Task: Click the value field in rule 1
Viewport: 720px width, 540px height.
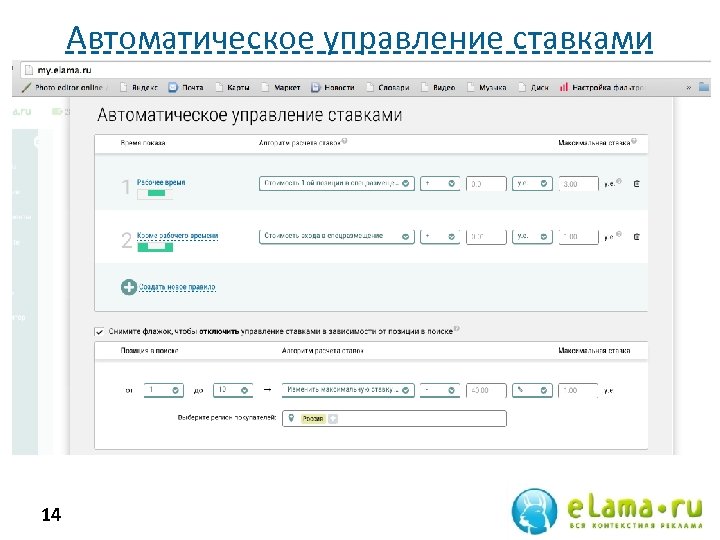Action: pos(486,184)
